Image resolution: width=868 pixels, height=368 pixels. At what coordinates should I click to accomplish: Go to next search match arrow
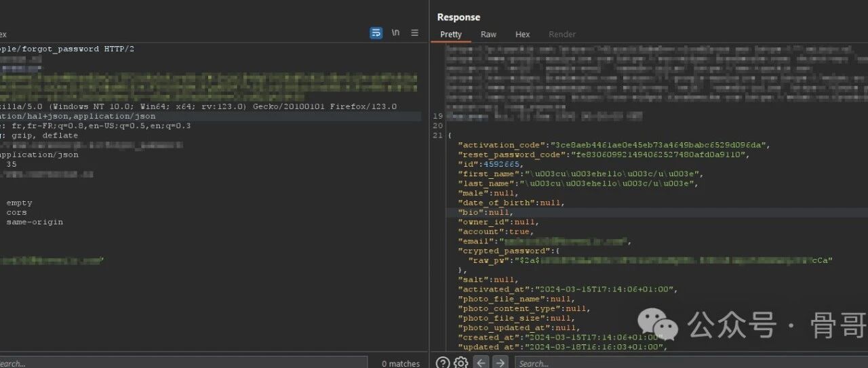tap(500, 363)
